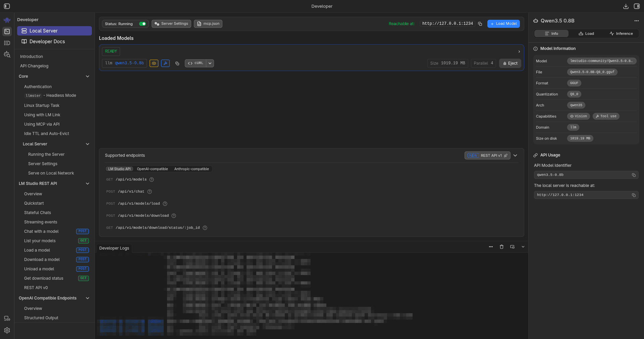This screenshot has height=339, width=644.
Task: Open llmster Headless Mode docs page
Action: point(51,95)
